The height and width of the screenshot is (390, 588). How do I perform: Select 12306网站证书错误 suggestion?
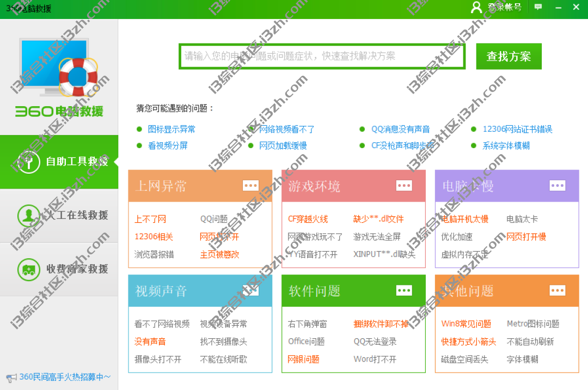tap(518, 130)
